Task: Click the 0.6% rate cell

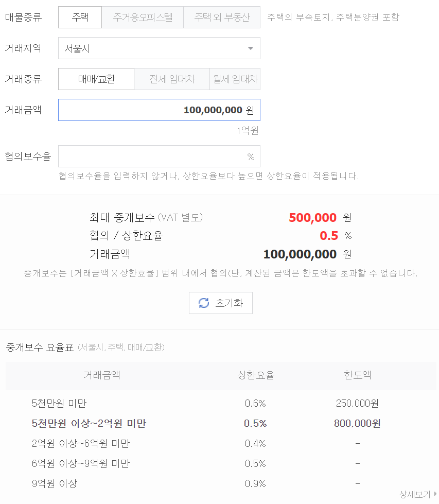Action: click(x=255, y=403)
